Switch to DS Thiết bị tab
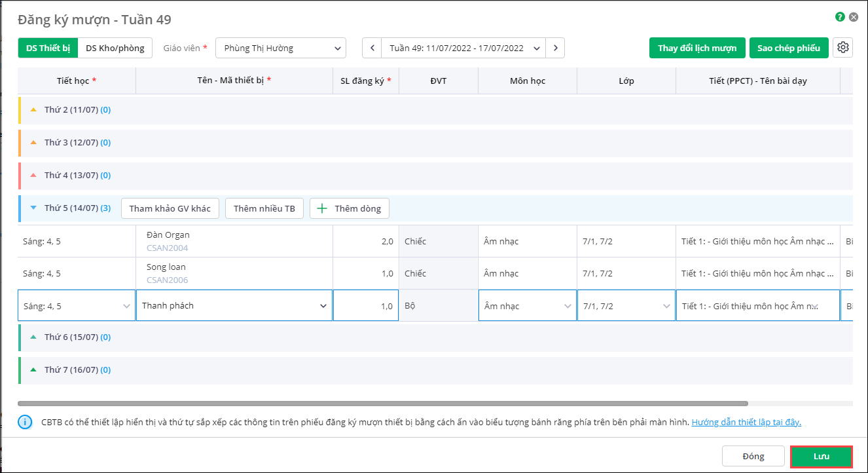The height and width of the screenshot is (473, 868). 48,48
